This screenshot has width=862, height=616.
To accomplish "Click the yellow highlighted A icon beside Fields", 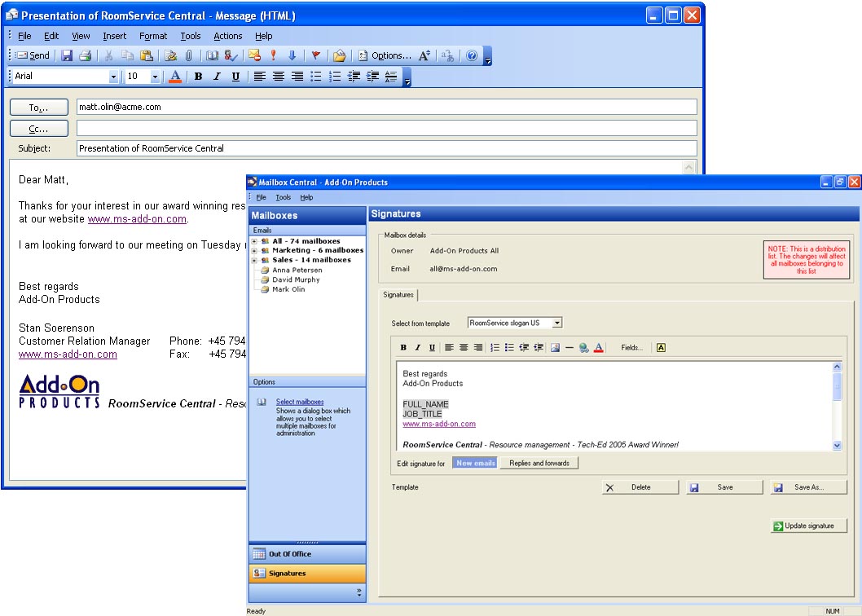I will click(661, 348).
